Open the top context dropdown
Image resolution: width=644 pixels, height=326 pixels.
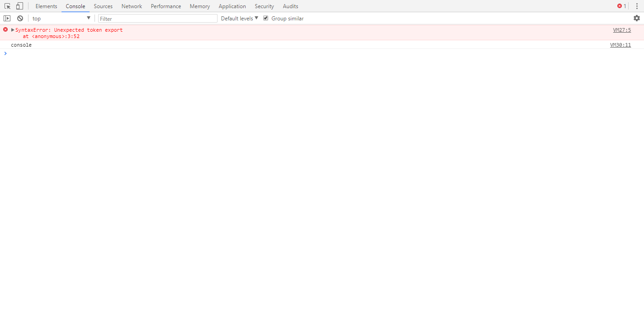(62, 18)
